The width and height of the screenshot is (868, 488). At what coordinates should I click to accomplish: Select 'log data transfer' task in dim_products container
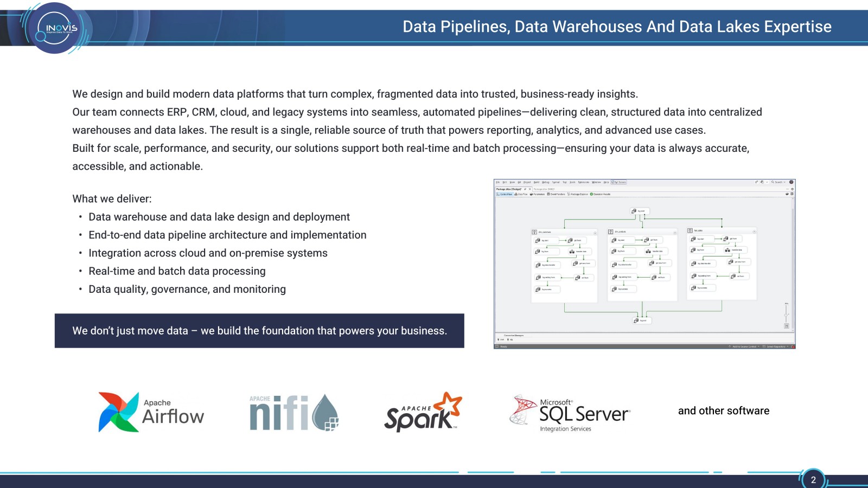coord(624,265)
